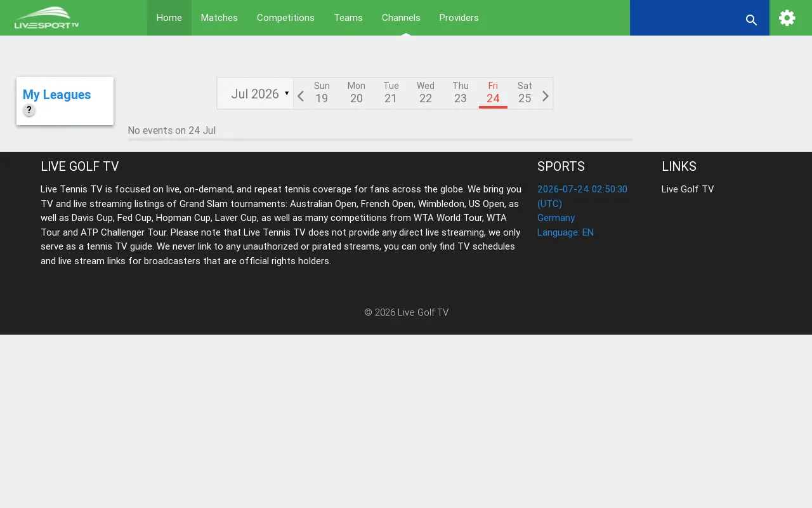Open settings via the gear icon
The image size is (812, 508).
787,18
